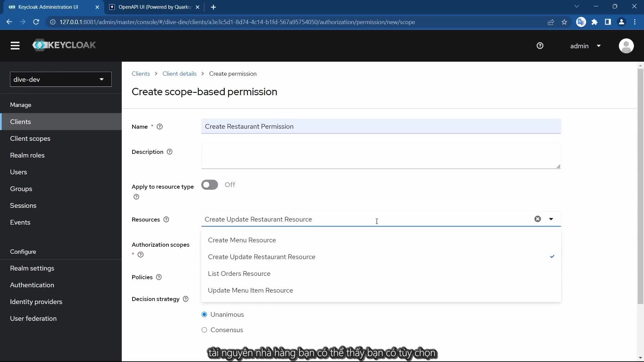Click the Decision strategy help icon
This screenshot has width=644, height=362.
tap(185, 299)
